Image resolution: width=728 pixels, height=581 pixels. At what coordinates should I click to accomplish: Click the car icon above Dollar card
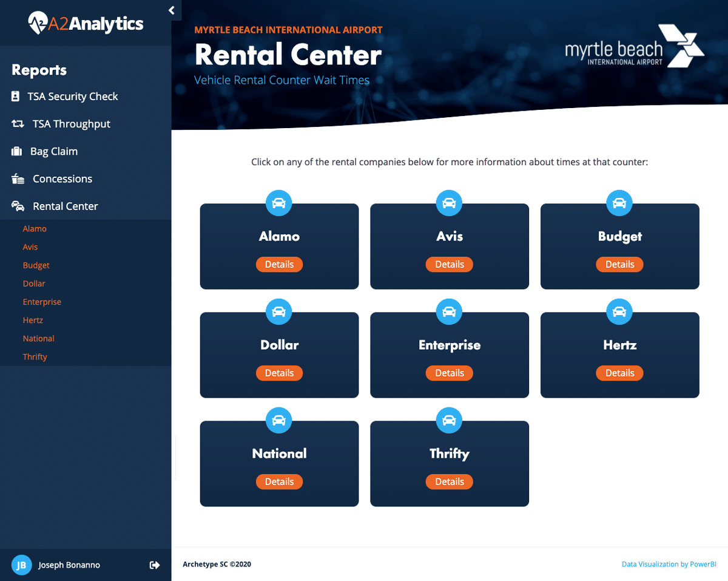click(x=279, y=312)
